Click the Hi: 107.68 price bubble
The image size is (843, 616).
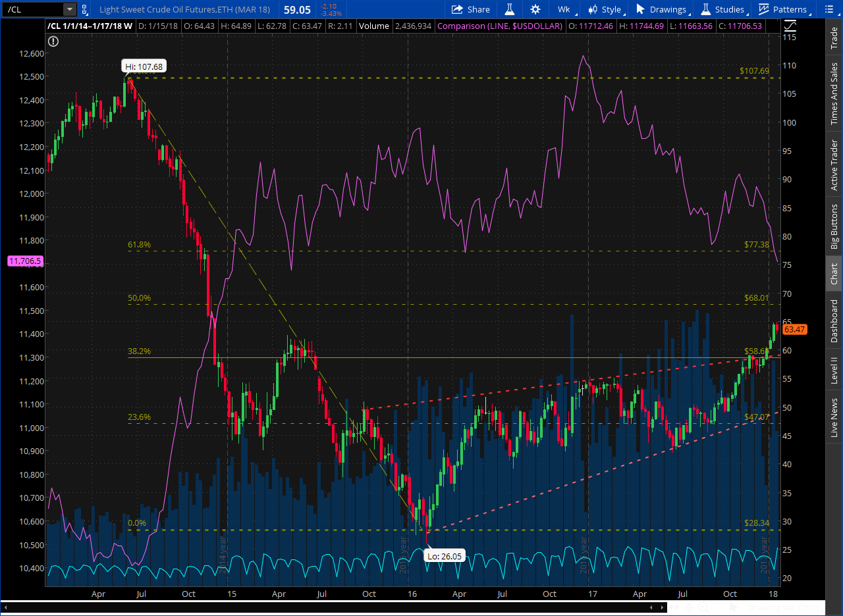[144, 66]
